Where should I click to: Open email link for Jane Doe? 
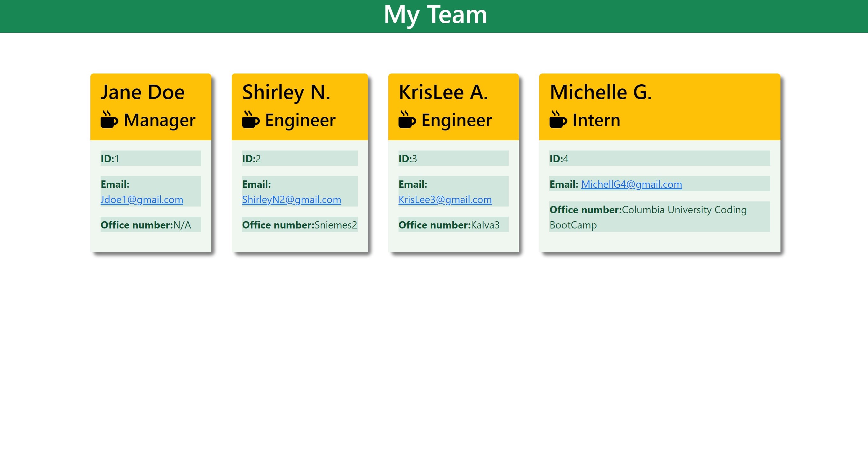[x=141, y=199]
